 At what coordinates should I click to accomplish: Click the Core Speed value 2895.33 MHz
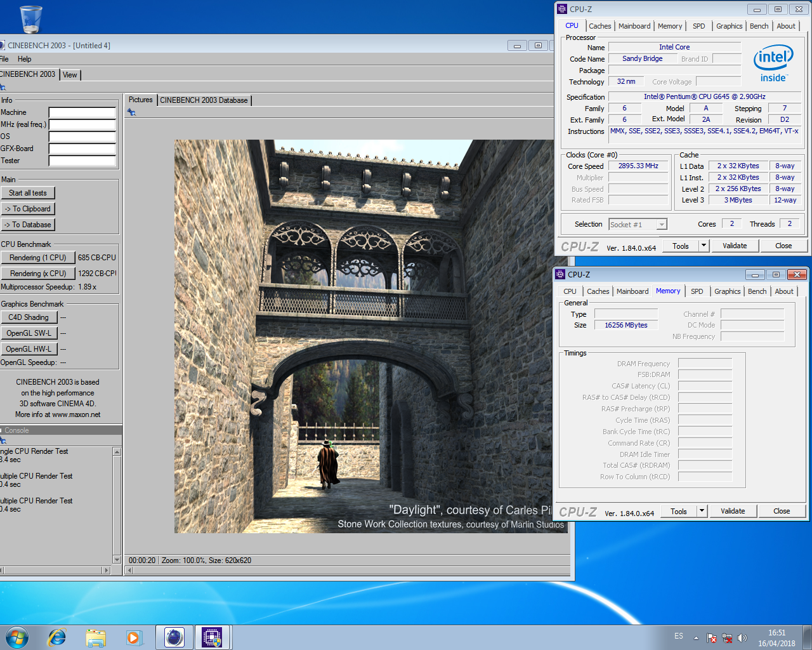tap(638, 166)
